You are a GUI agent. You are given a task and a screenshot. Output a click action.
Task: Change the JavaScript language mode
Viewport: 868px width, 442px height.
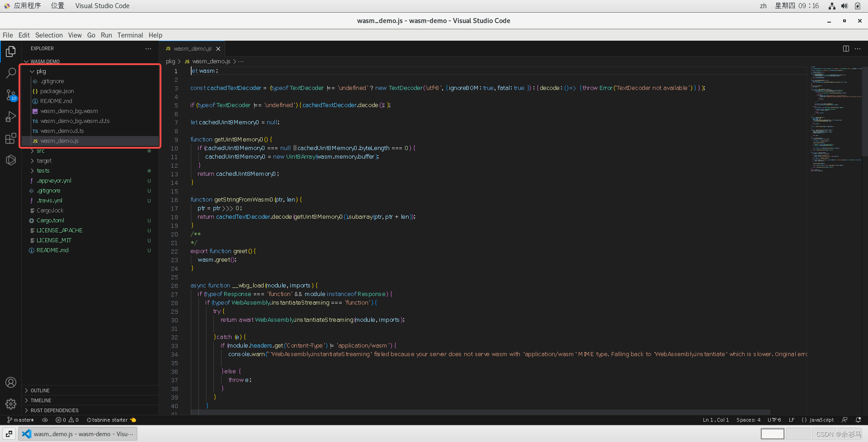(821, 420)
